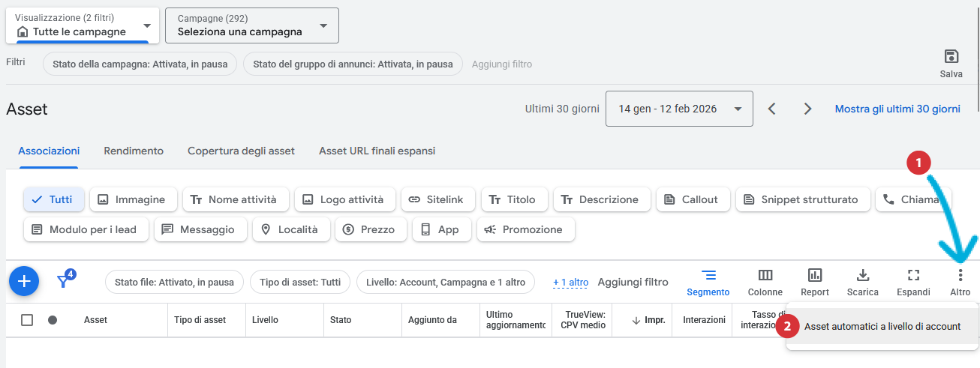This screenshot has height=368, width=980.
Task: Download data with Scarica icon
Action: click(862, 275)
